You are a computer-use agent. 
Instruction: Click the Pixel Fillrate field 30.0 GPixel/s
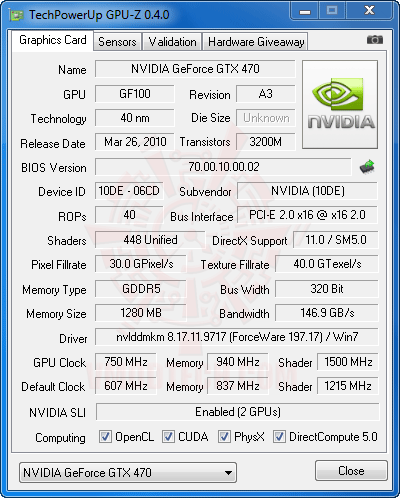point(141,264)
